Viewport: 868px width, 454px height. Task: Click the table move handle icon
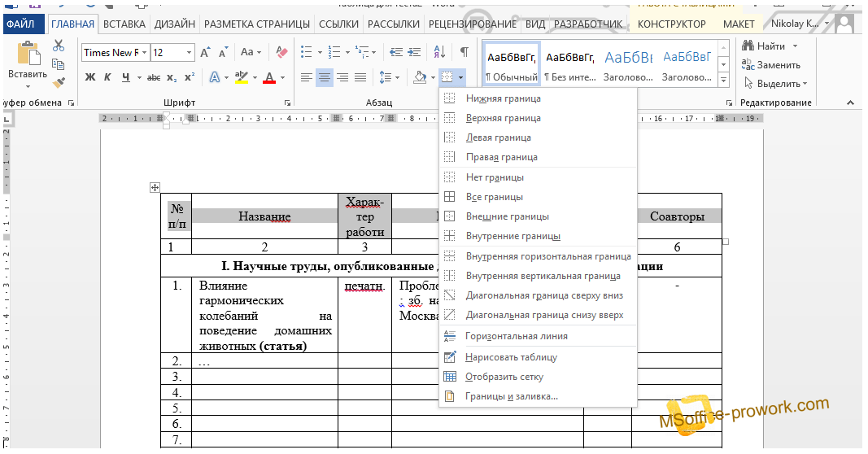pos(155,188)
